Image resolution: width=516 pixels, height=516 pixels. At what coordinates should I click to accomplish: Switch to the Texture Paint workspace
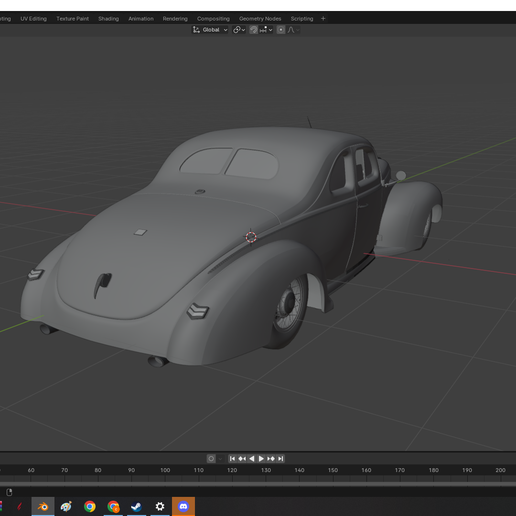point(72,19)
